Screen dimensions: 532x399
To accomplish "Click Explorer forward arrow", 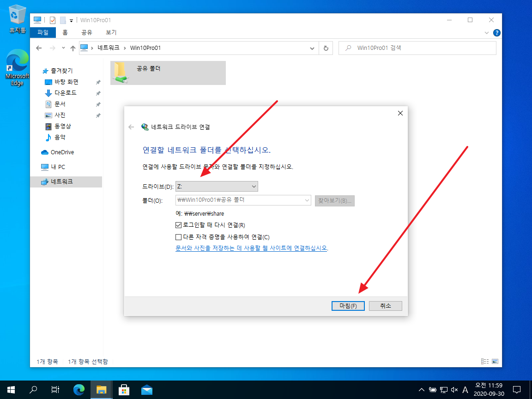I will (52, 48).
